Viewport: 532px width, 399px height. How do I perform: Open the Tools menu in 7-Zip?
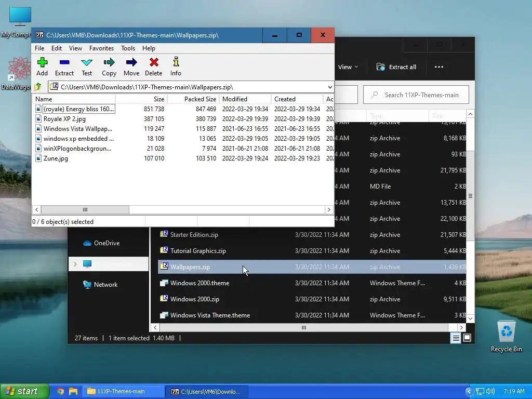tap(128, 48)
